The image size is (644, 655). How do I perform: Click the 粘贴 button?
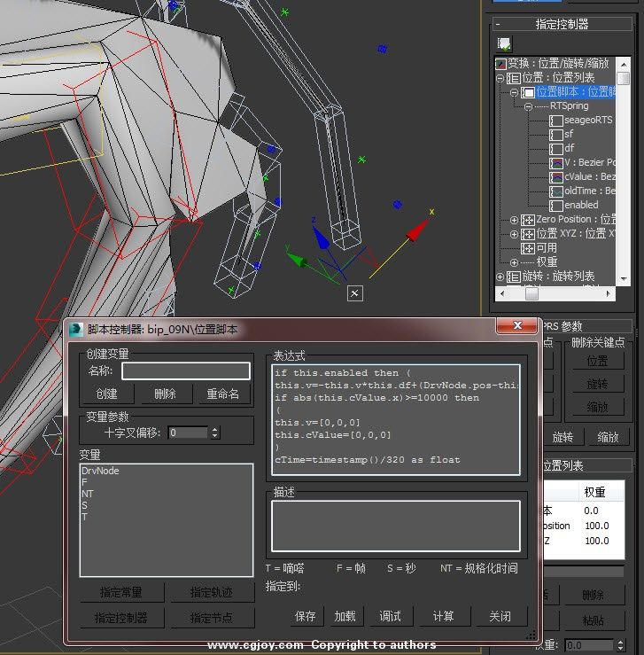pos(594,621)
